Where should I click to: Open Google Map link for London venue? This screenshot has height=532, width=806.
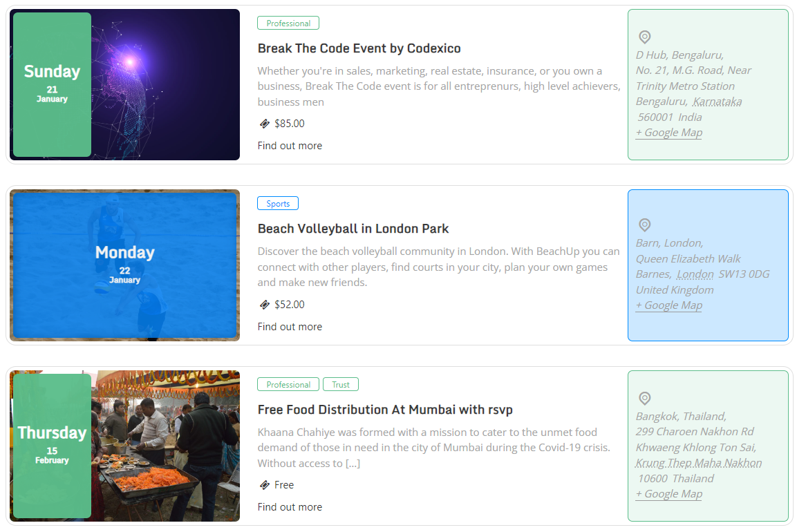pos(668,305)
